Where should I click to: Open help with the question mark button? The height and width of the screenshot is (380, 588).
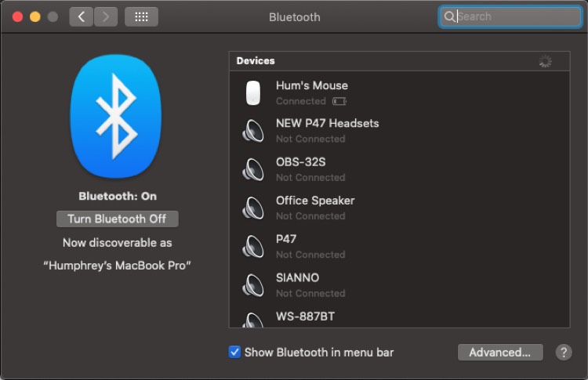click(564, 353)
